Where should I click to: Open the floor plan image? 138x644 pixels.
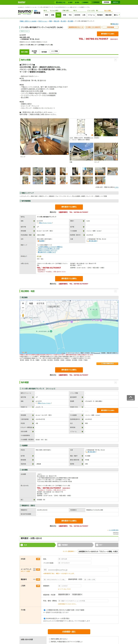pos(81,127)
